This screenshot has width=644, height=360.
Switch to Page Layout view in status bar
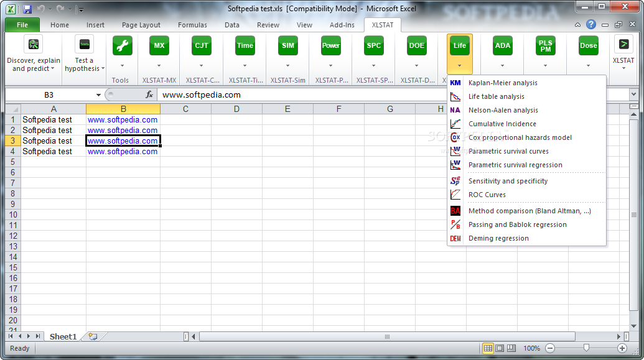coord(500,349)
